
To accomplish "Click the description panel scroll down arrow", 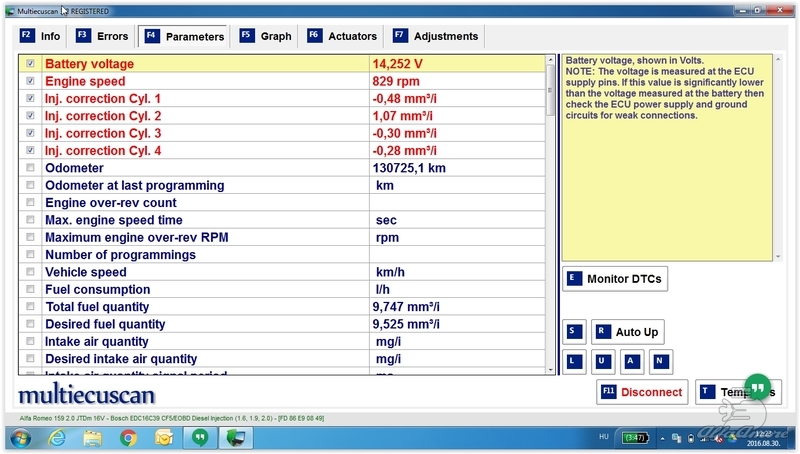I will (778, 257).
